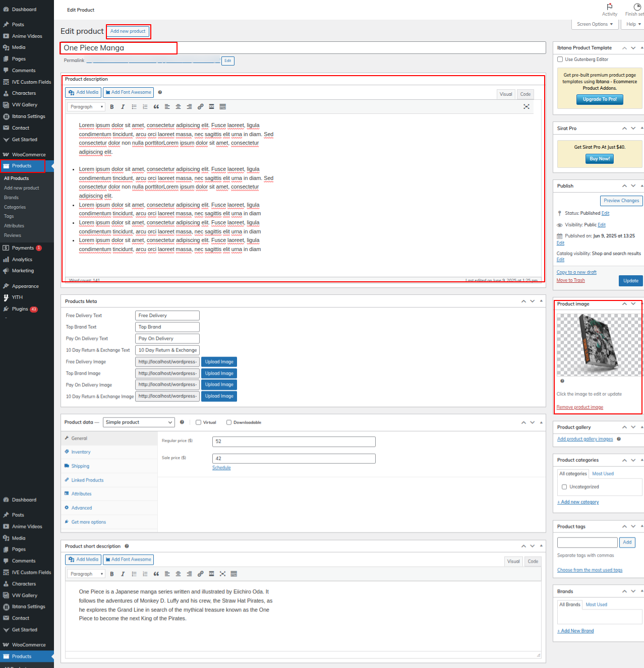
Task: Click Blockquote icon in Product description toolbar
Action: [156, 107]
